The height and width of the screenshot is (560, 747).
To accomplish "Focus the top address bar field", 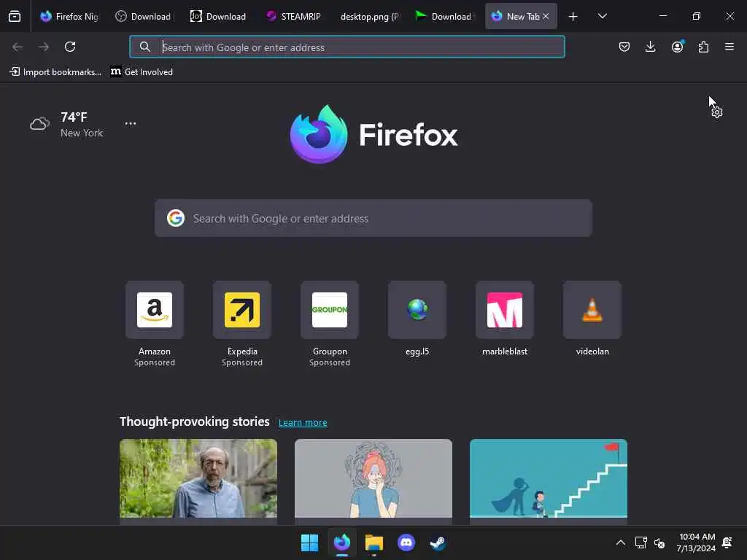I will (x=347, y=47).
